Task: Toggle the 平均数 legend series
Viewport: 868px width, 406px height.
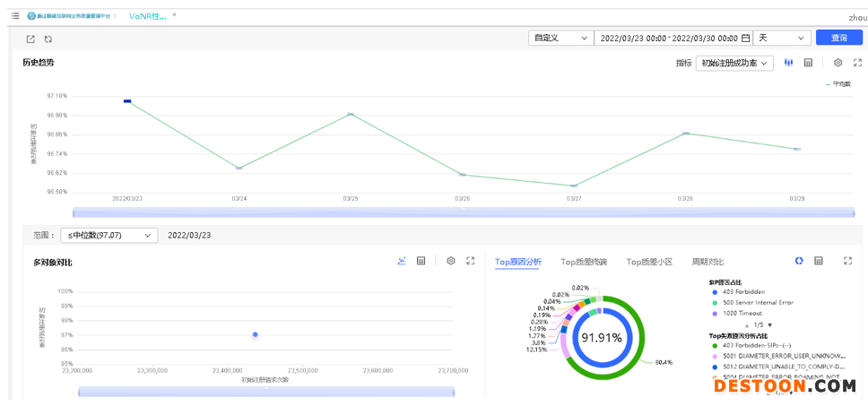Action: coord(838,83)
